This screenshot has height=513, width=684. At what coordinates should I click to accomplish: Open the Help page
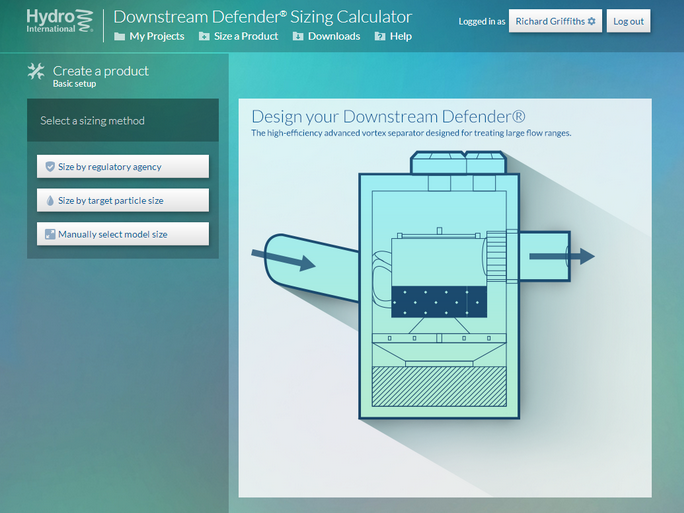(393, 36)
